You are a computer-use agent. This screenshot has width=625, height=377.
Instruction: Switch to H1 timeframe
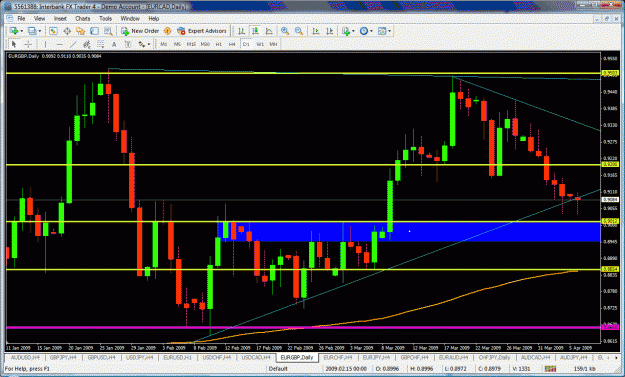pos(219,44)
